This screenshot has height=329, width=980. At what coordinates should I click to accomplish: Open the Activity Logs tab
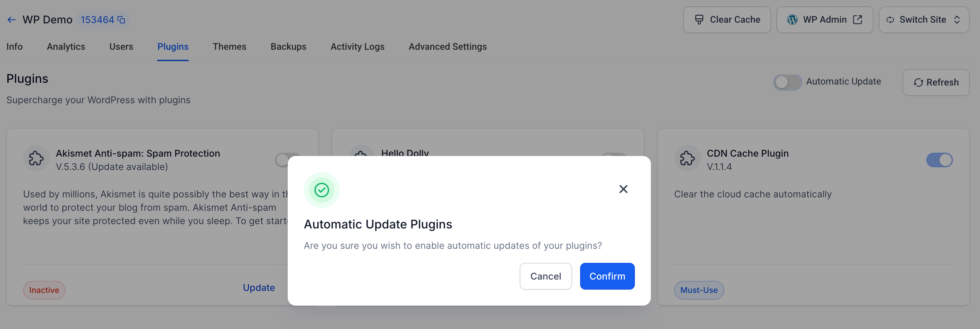point(357,47)
